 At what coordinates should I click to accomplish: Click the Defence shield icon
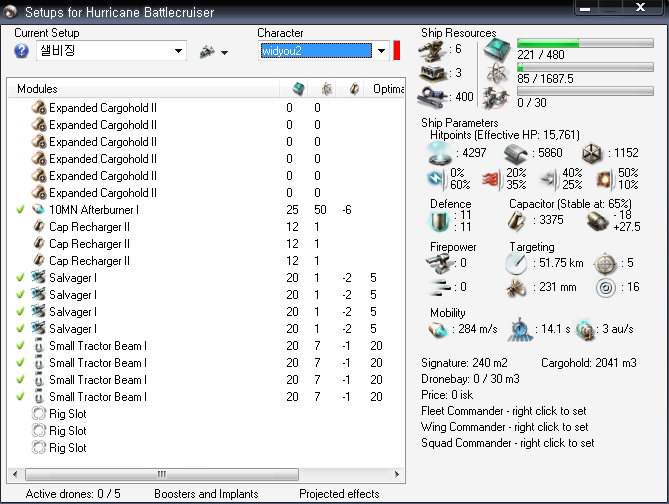click(439, 221)
